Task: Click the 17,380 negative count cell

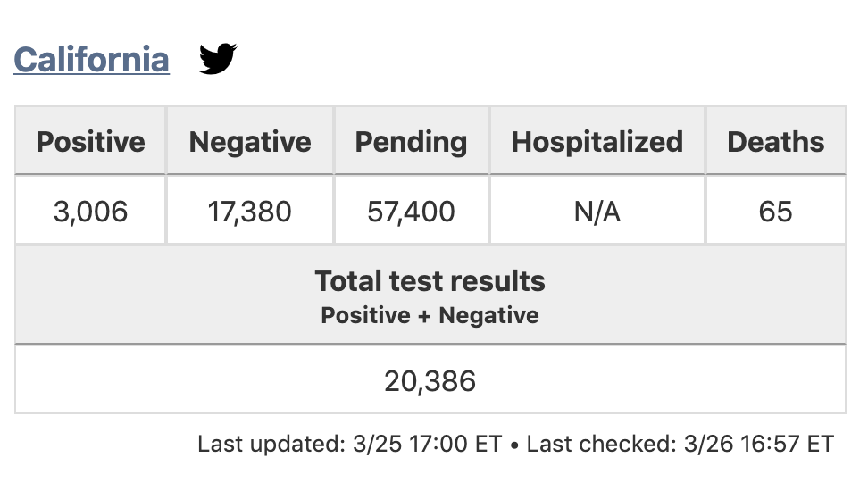Action: (x=250, y=211)
